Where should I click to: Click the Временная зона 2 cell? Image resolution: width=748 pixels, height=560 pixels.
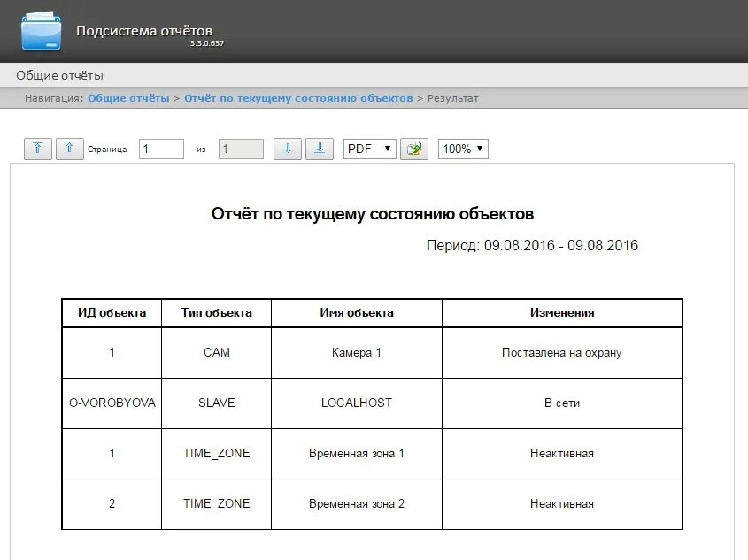pos(357,504)
